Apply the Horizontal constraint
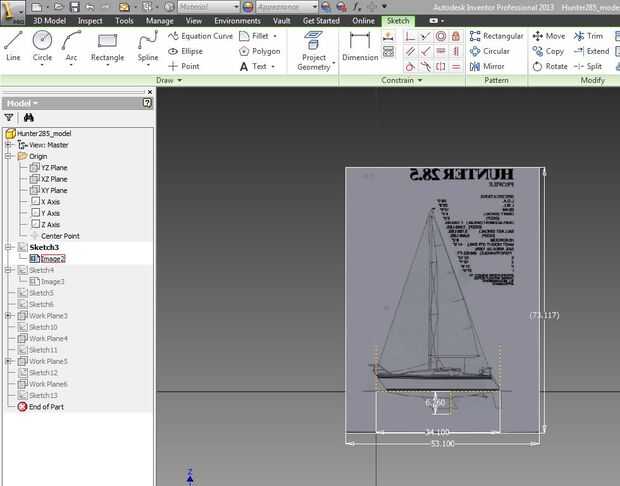Image resolution: width=620 pixels, height=486 pixels. [440, 51]
